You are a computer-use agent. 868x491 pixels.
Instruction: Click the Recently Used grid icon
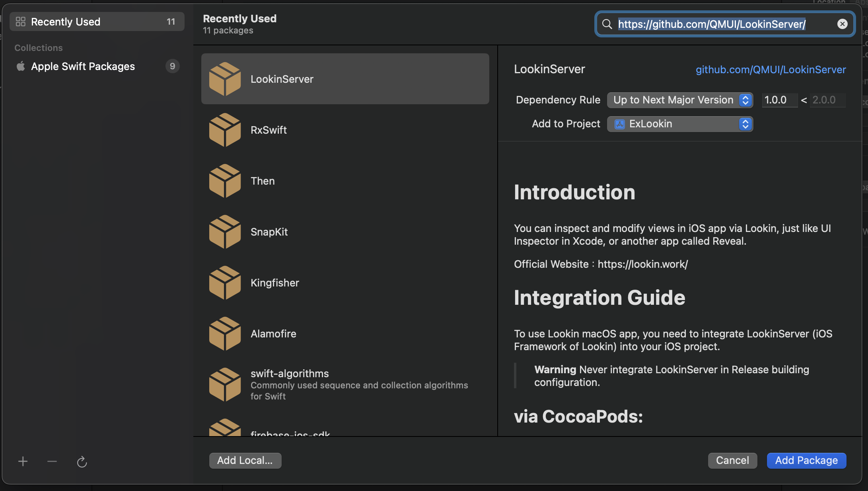[x=21, y=22]
